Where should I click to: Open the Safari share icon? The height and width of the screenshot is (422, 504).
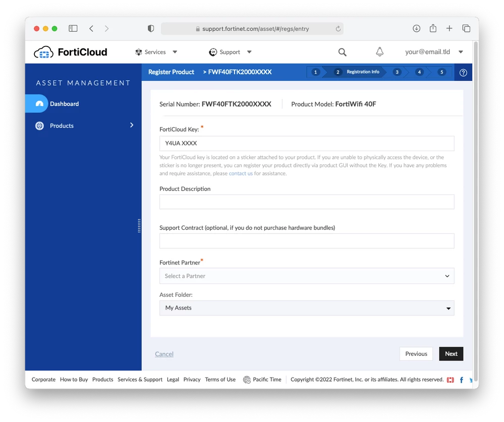point(433,28)
